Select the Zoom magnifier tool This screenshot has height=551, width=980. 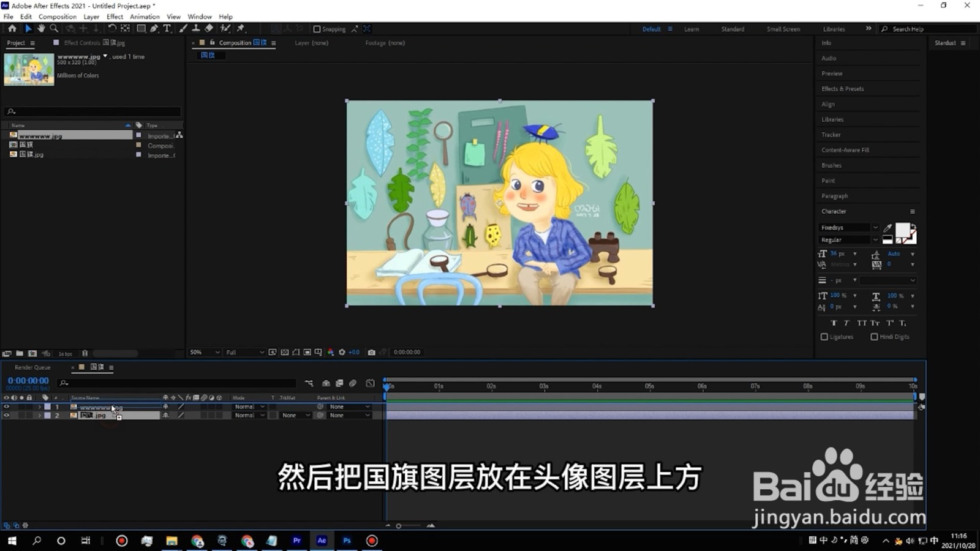pos(54,28)
